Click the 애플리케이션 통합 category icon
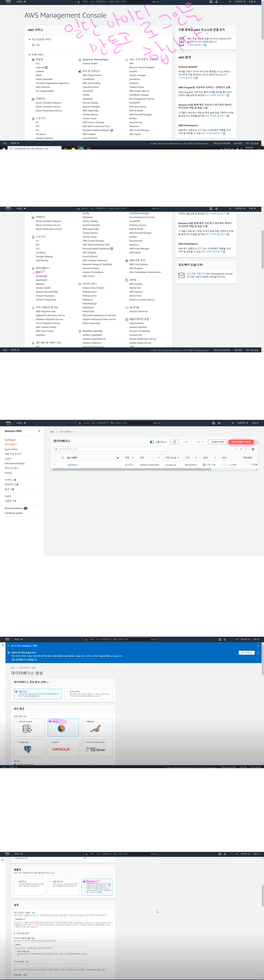 pos(126,319)
